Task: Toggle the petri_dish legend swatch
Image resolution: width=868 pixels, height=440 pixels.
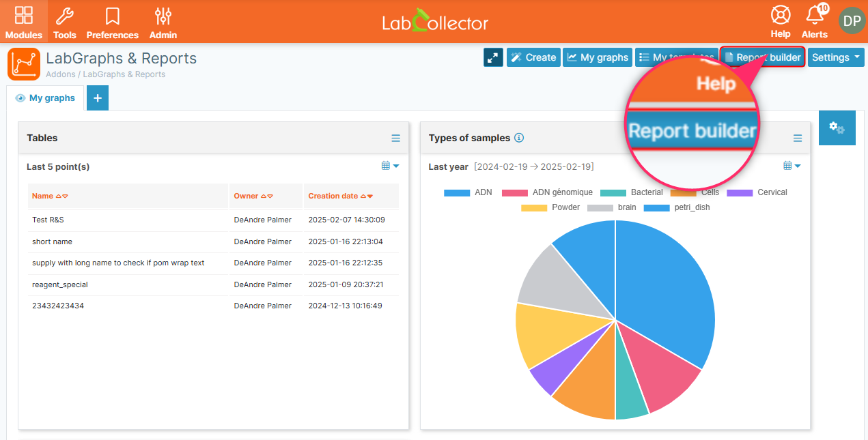Action: click(657, 207)
